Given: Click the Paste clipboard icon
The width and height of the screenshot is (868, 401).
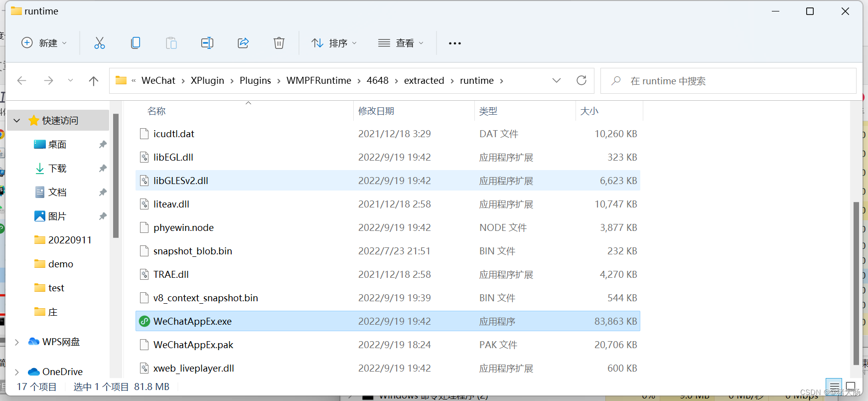Looking at the screenshot, I should (171, 43).
